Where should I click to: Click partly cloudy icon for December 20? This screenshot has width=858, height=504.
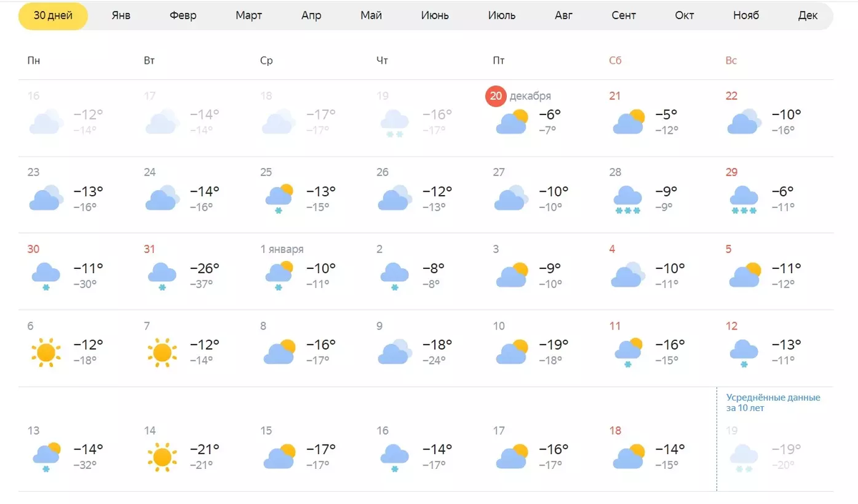[511, 122]
